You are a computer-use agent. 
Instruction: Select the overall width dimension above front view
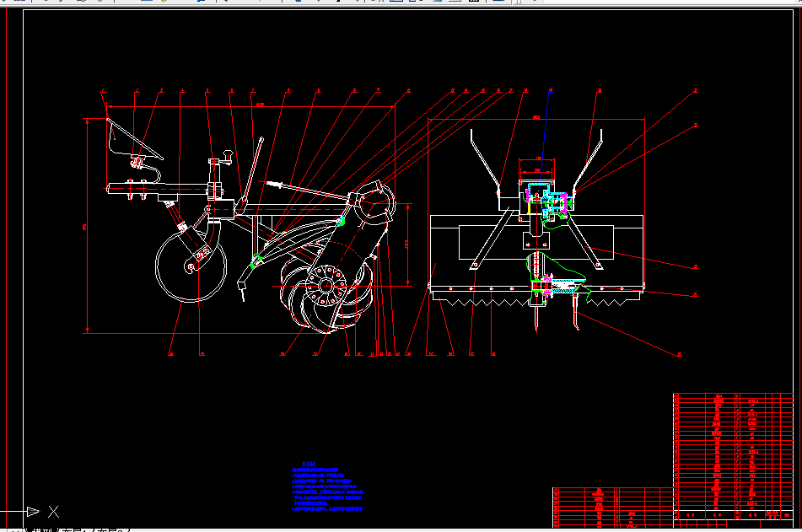tap(536, 119)
